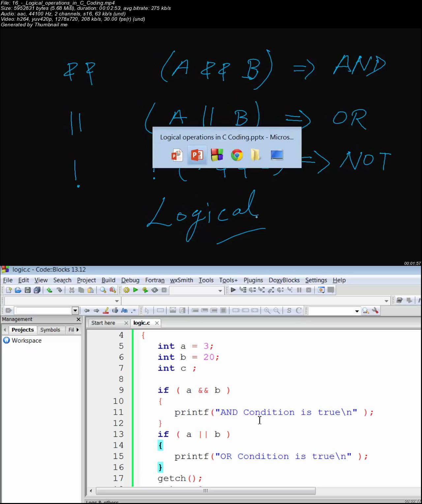Select Workspace in project tree
Screen dimensions: 422x504
[x=26, y=340]
